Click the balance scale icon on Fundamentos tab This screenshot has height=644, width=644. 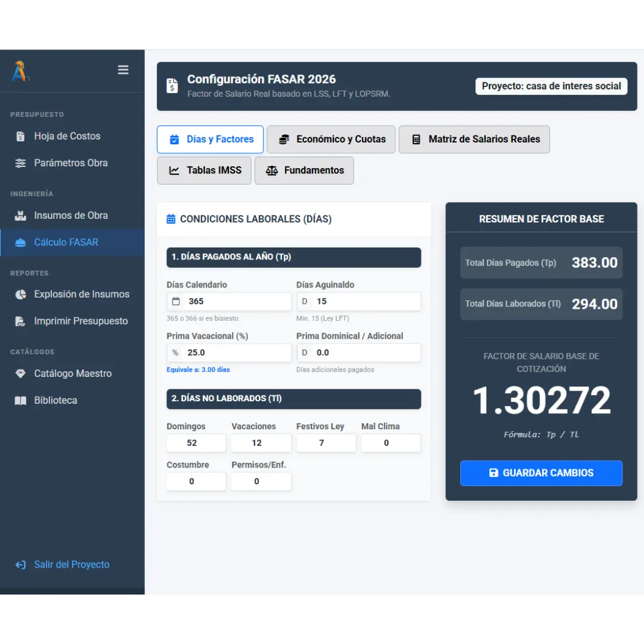(x=271, y=171)
